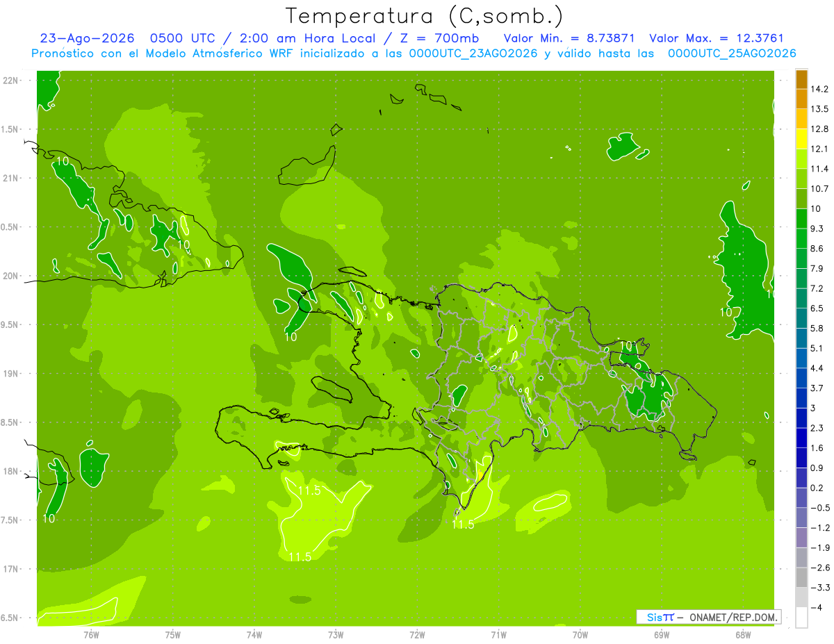Click the "21N" latitude axis label

(11, 178)
